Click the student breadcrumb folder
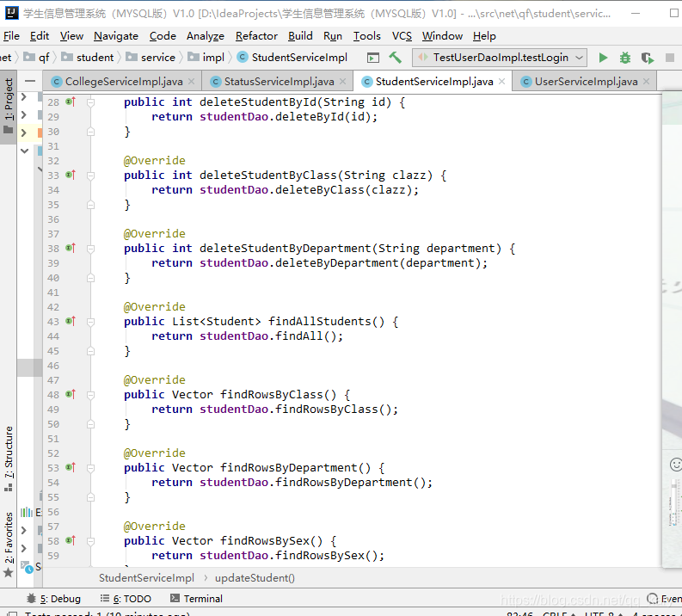 pos(87,58)
